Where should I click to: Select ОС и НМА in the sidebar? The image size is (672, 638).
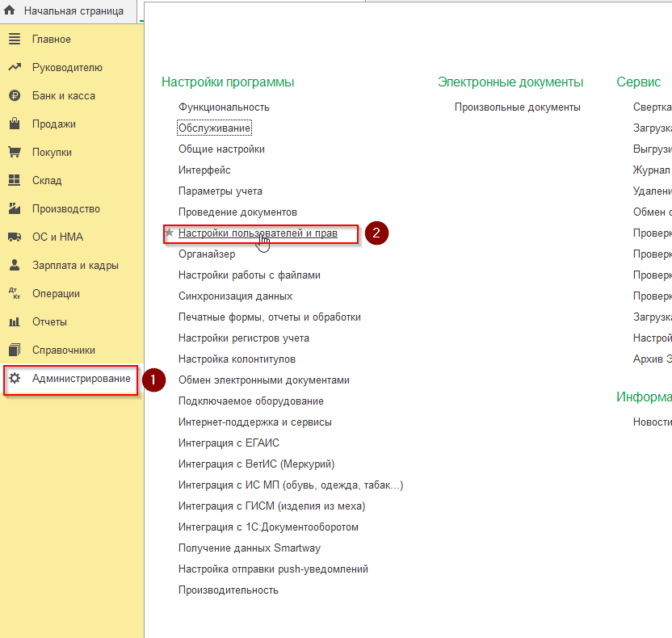(x=58, y=237)
